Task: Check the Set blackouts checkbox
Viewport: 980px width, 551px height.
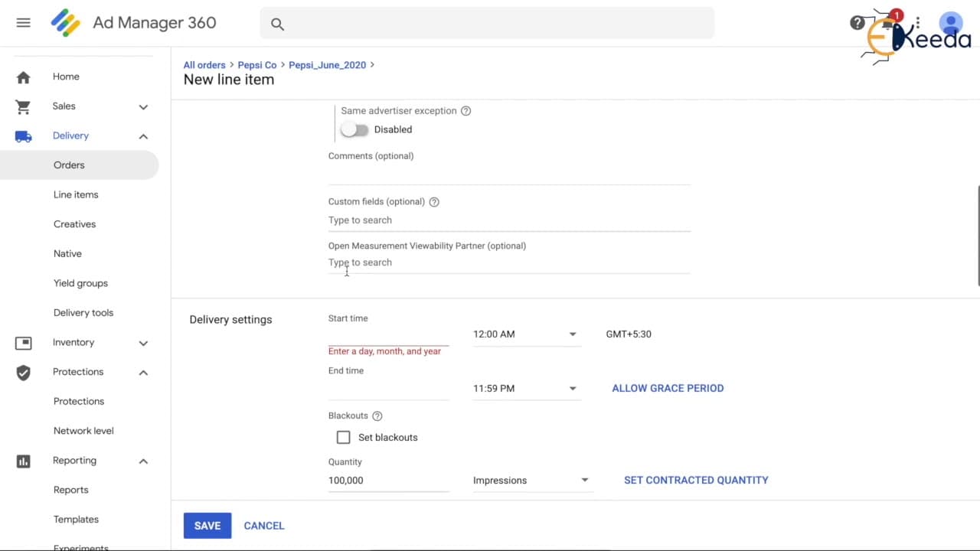Action: coord(344,438)
